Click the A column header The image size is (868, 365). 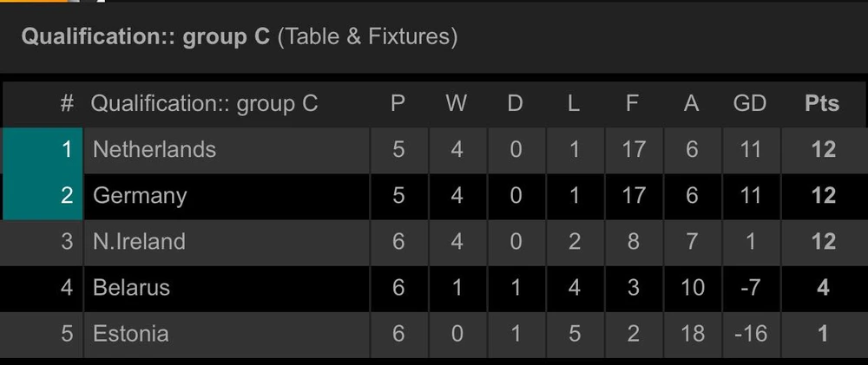pos(692,104)
